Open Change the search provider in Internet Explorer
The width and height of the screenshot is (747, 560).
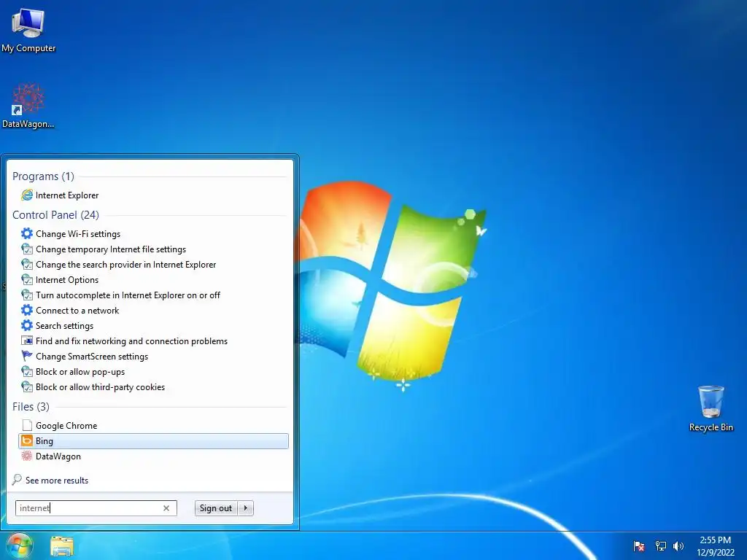[125, 264]
